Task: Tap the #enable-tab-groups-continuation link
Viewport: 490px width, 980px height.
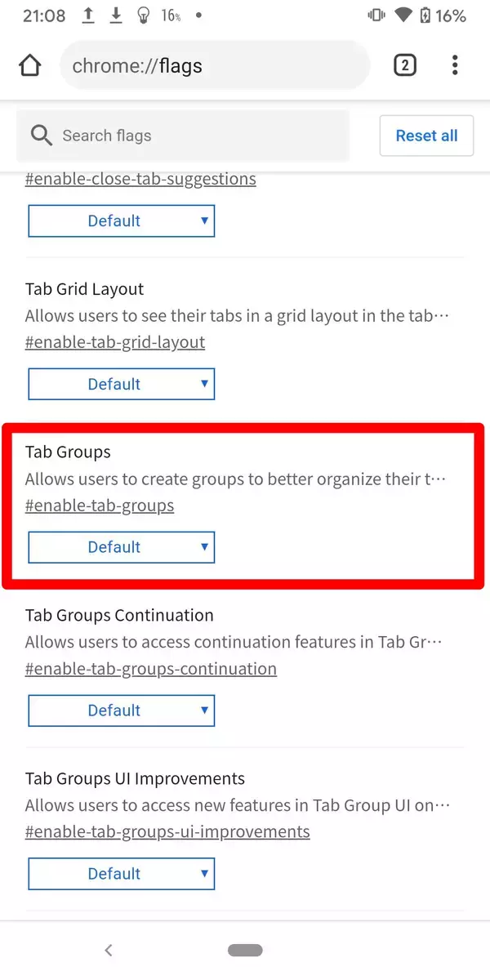Action: point(151,669)
